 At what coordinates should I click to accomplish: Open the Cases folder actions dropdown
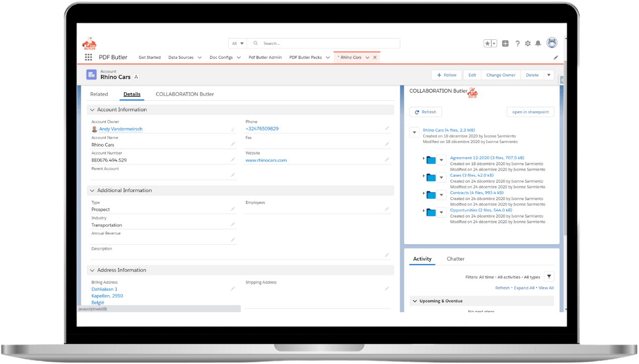click(x=441, y=177)
